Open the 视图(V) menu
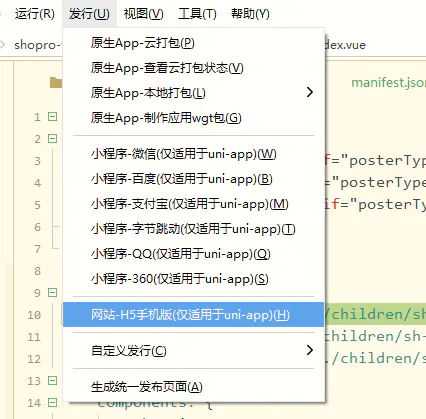 click(143, 14)
